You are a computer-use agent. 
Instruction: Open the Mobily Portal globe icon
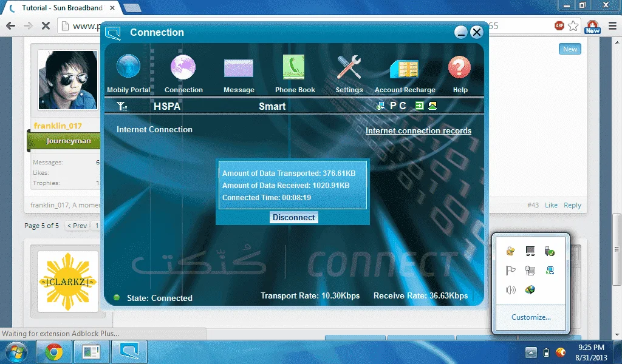coord(128,66)
